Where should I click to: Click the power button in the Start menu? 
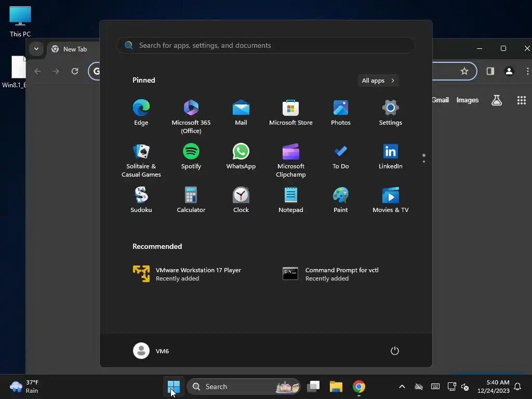(x=395, y=351)
